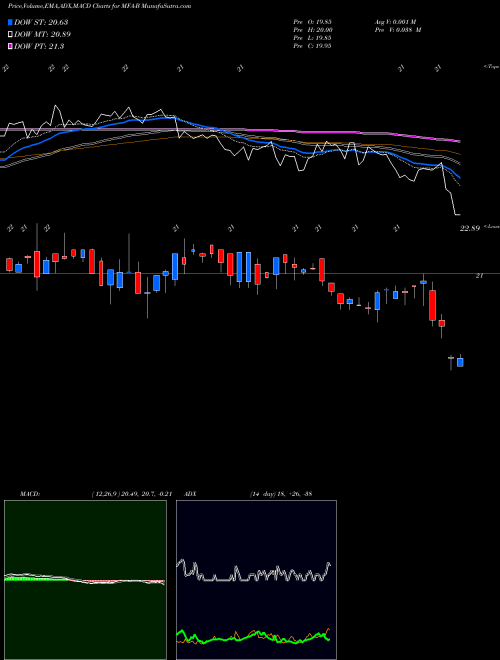Click the ADX (14 day) values text
Image resolution: width=500 pixels, height=660 pixels.
(280, 494)
